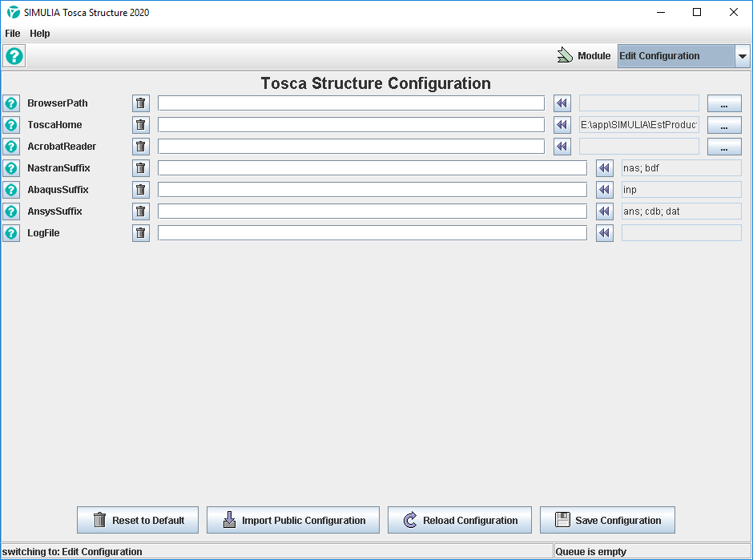This screenshot has height=560, width=753.
Task: Focus the NastranSuffix input field
Action: [372, 168]
